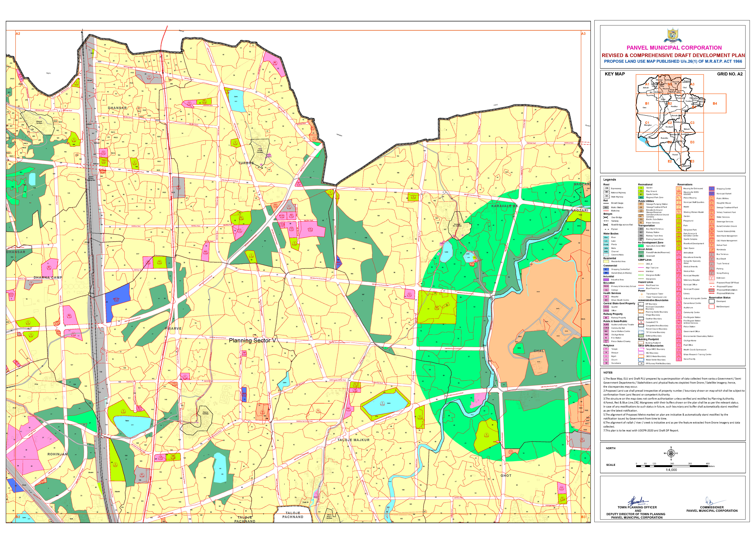Select the Sewage Pumping Station legend icon
This screenshot has height=544, width=756.
point(641,204)
